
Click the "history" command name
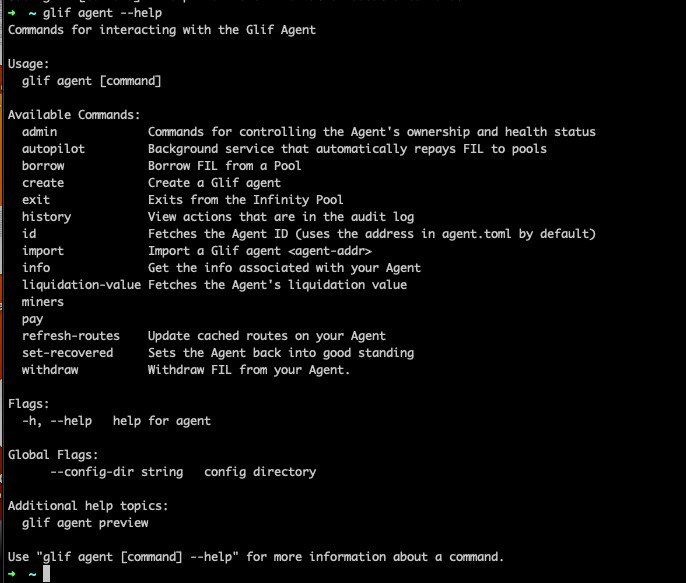coord(47,217)
